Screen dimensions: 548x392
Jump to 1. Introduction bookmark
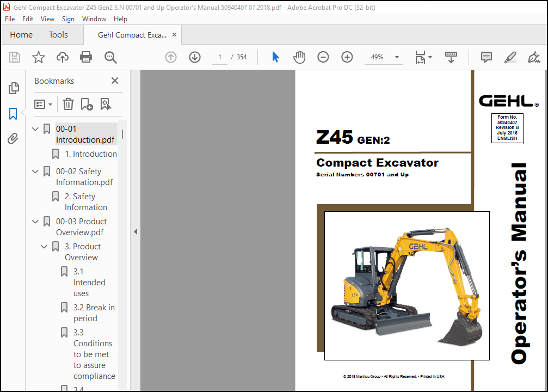[x=91, y=154]
